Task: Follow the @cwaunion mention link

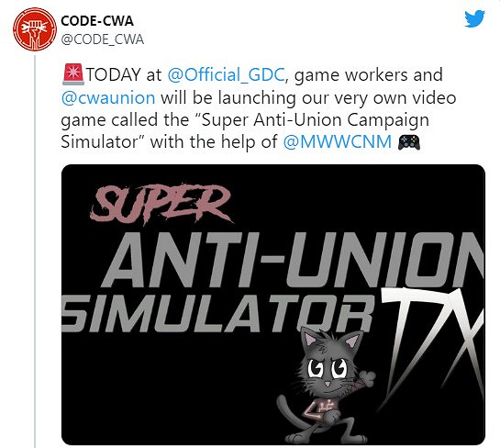Action: coord(108,97)
